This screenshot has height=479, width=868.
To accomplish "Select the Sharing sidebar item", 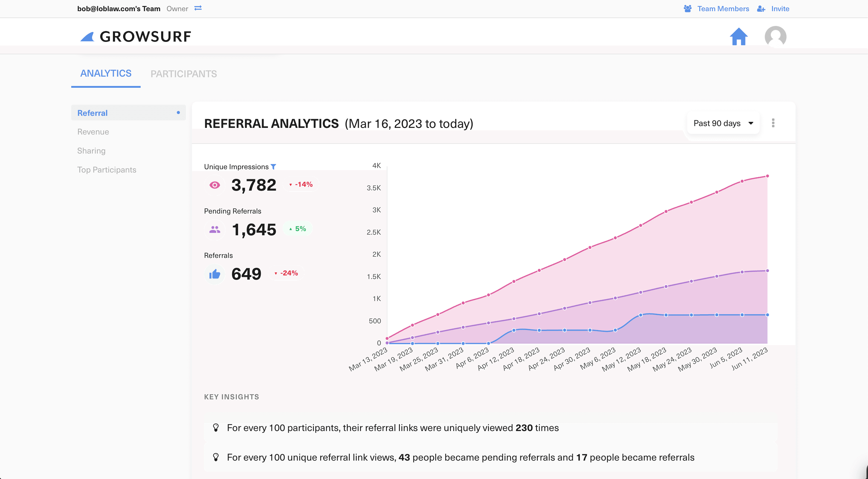I will pyautogui.click(x=91, y=151).
